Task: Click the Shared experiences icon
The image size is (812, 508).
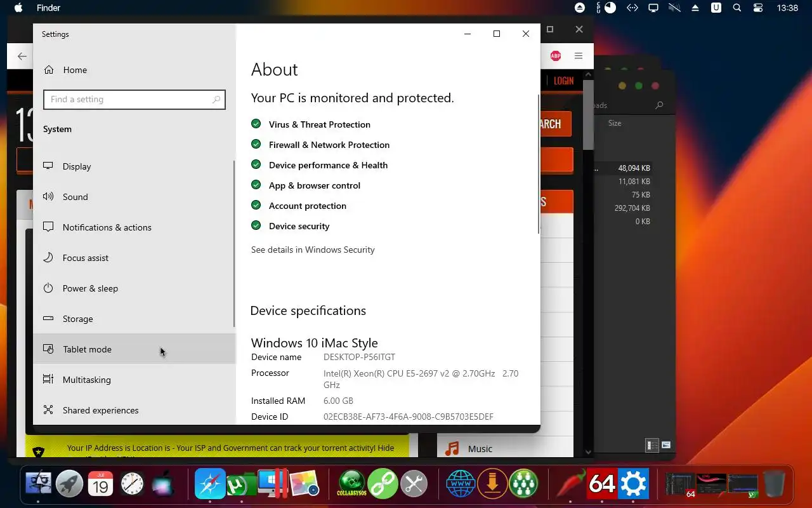Action: click(x=48, y=410)
